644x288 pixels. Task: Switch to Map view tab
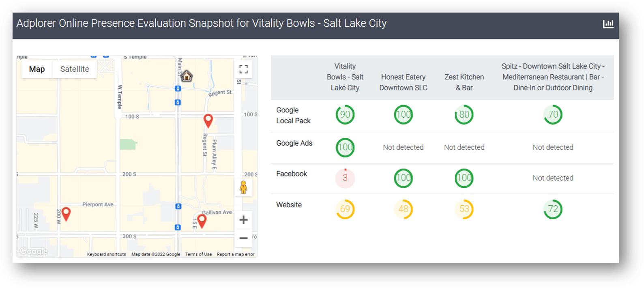[37, 69]
